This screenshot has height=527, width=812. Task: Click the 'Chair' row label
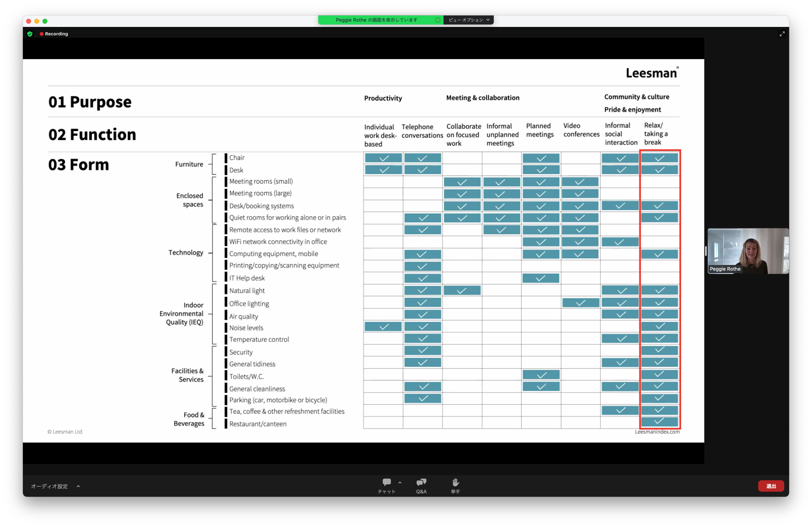pos(237,158)
